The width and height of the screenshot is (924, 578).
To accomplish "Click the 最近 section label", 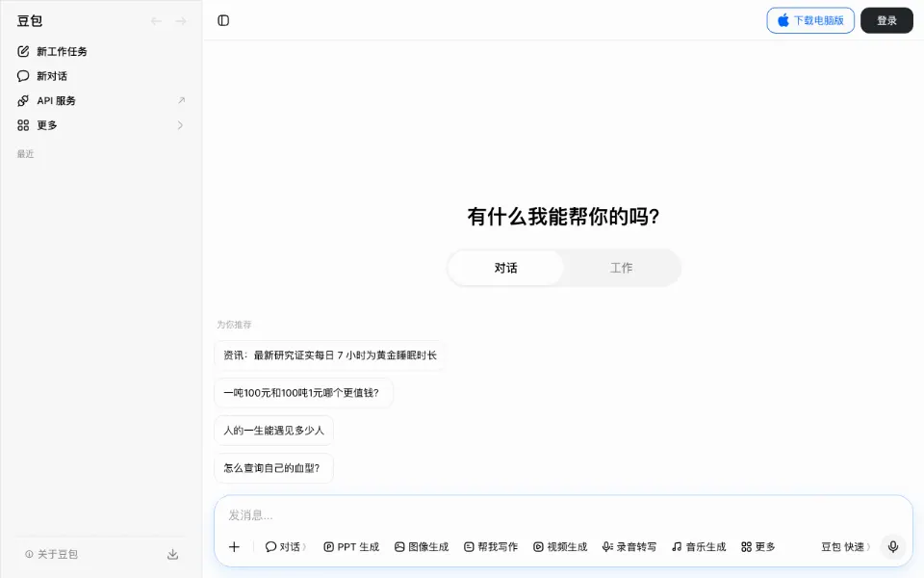I will (25, 154).
